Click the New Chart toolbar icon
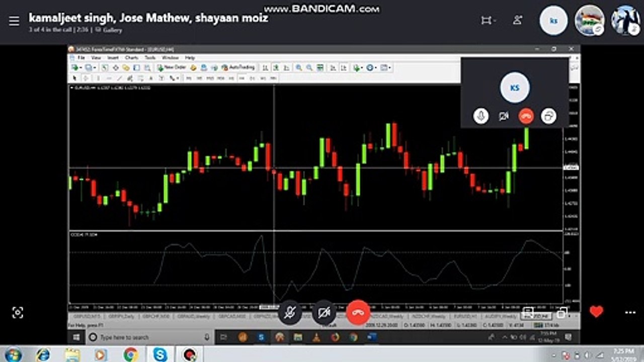Screen dimensions: 644x362 (x=74, y=67)
